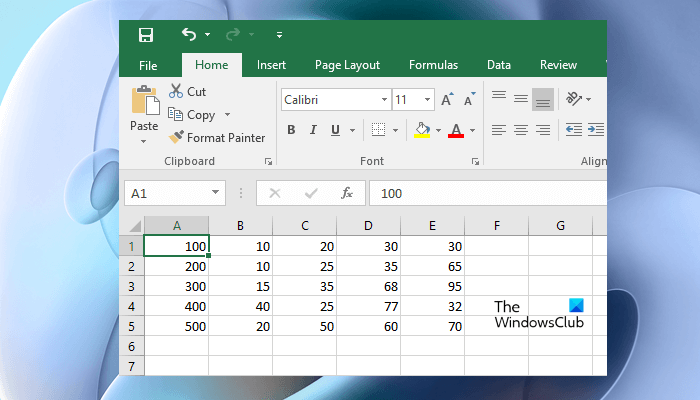Open the Calibri font name dropdown
700x400 pixels.
point(384,100)
